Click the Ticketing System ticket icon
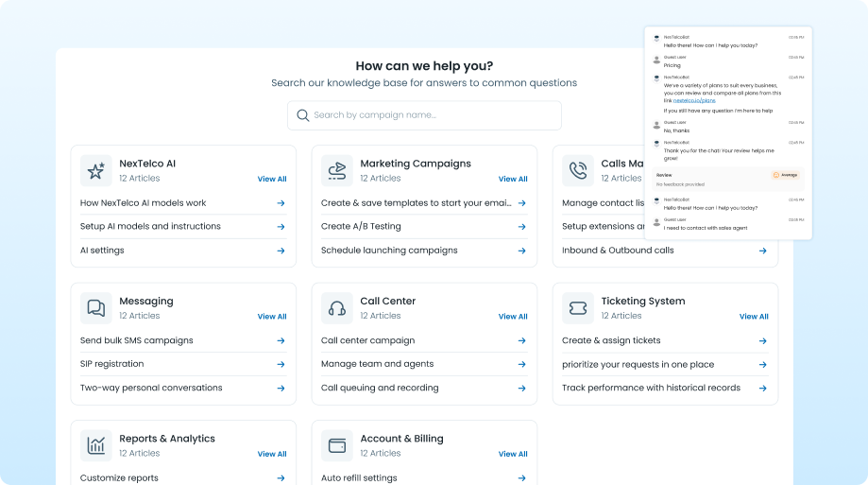This screenshot has height=485, width=868. point(578,308)
